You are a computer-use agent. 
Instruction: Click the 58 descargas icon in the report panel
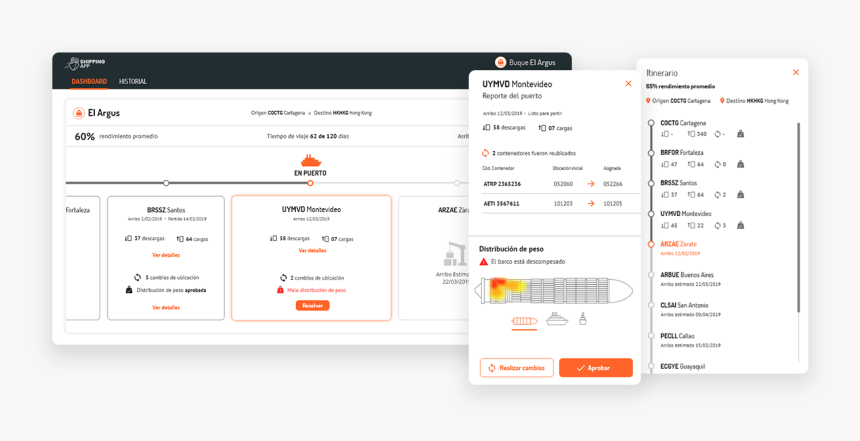pos(486,128)
